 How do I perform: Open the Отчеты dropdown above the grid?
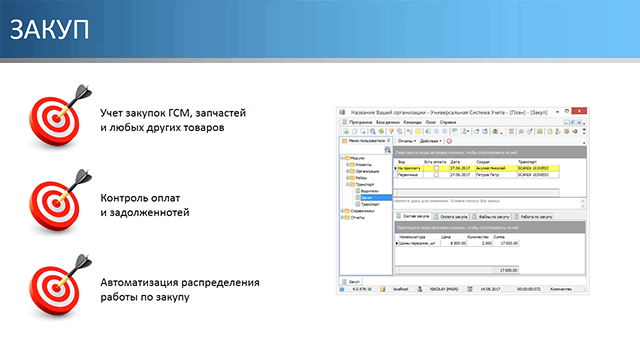[x=407, y=141]
